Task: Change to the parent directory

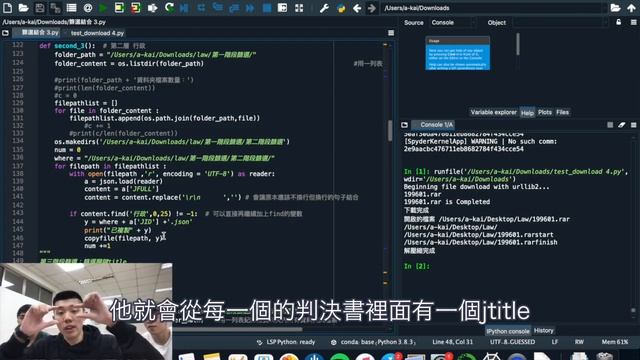Action: (631, 8)
